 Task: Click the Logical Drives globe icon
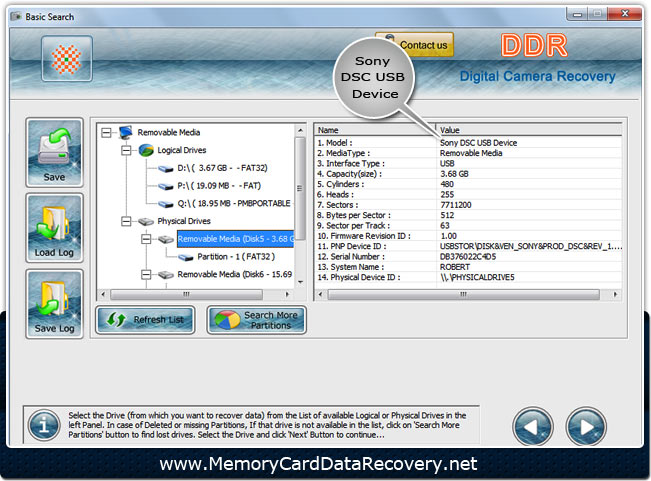pyautogui.click(x=146, y=150)
